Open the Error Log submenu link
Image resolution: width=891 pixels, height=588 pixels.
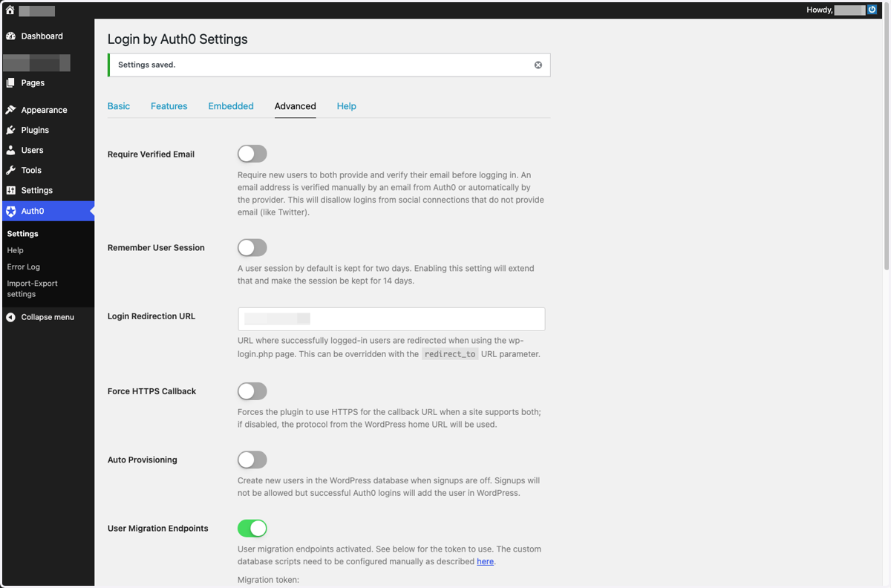pyautogui.click(x=24, y=267)
